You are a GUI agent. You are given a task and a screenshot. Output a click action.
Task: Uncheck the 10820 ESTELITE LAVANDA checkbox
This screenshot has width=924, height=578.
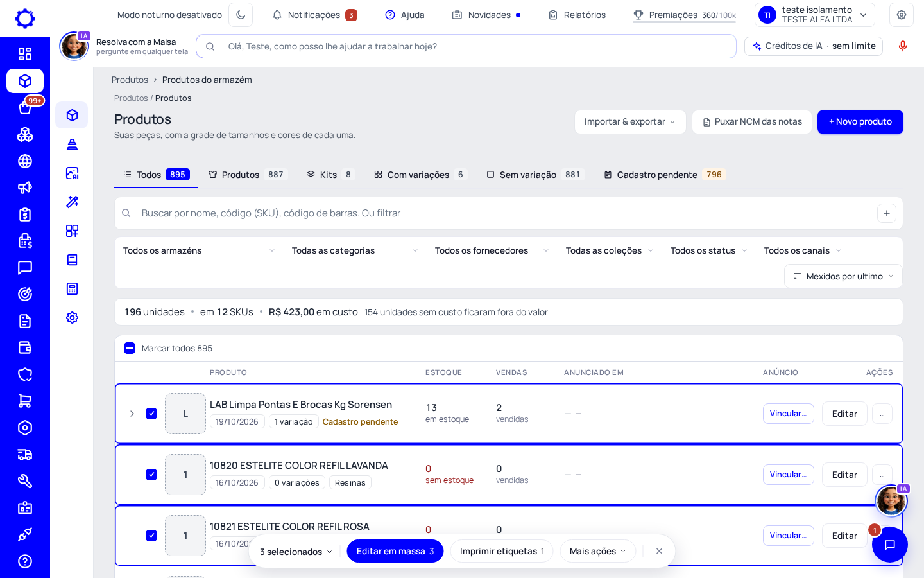coord(151,475)
